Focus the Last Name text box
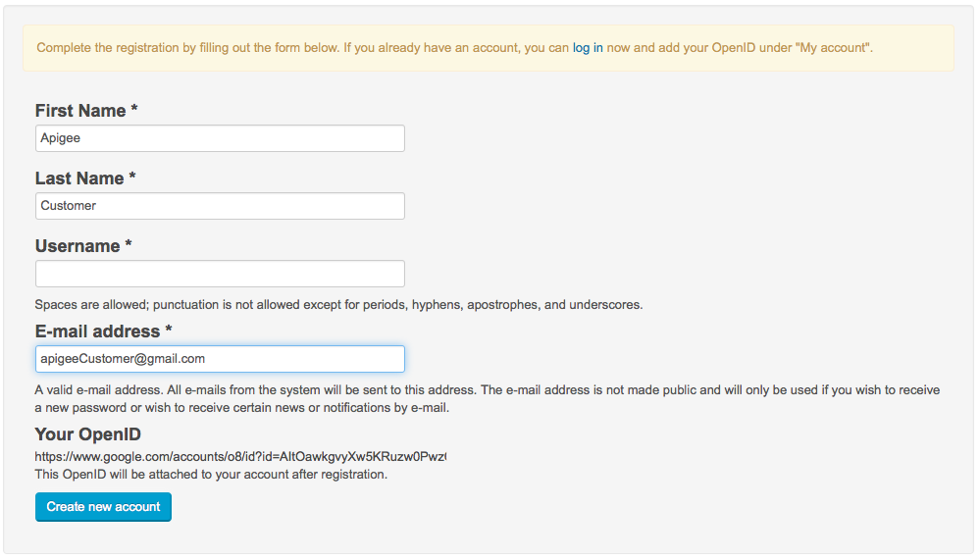 [220, 206]
